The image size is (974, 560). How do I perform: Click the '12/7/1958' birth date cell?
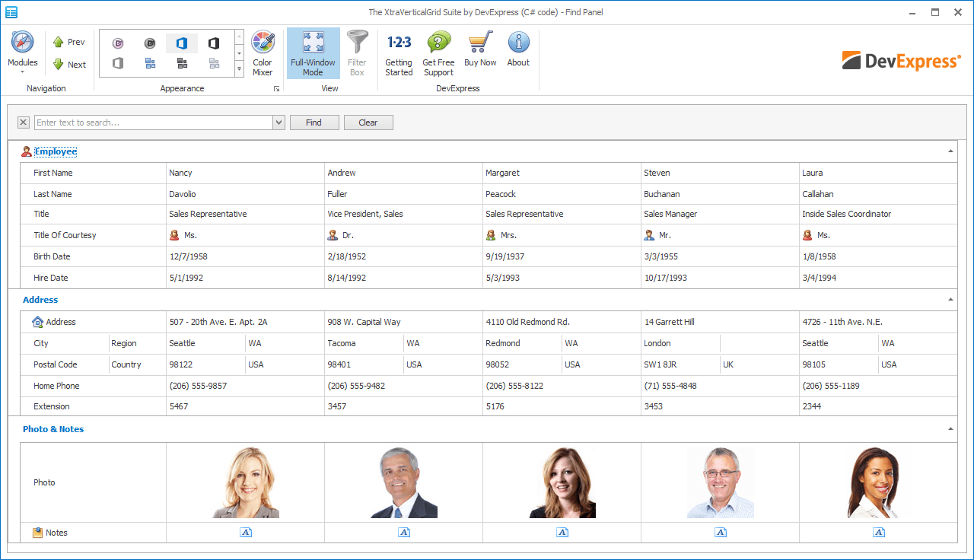245,256
